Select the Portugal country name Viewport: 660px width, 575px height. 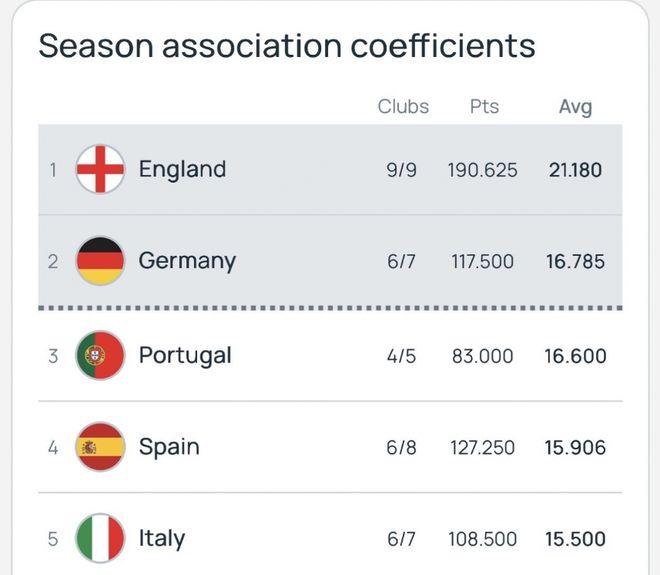[185, 355]
